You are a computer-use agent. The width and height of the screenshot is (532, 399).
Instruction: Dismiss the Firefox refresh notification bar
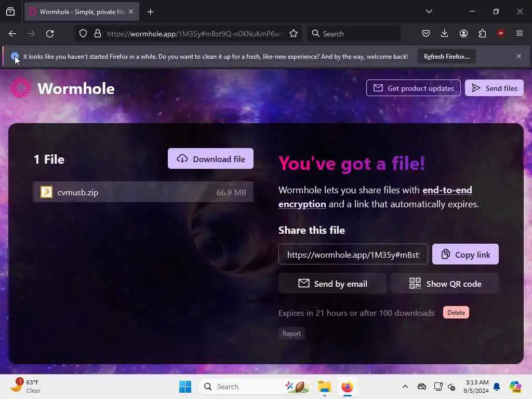coord(519,56)
